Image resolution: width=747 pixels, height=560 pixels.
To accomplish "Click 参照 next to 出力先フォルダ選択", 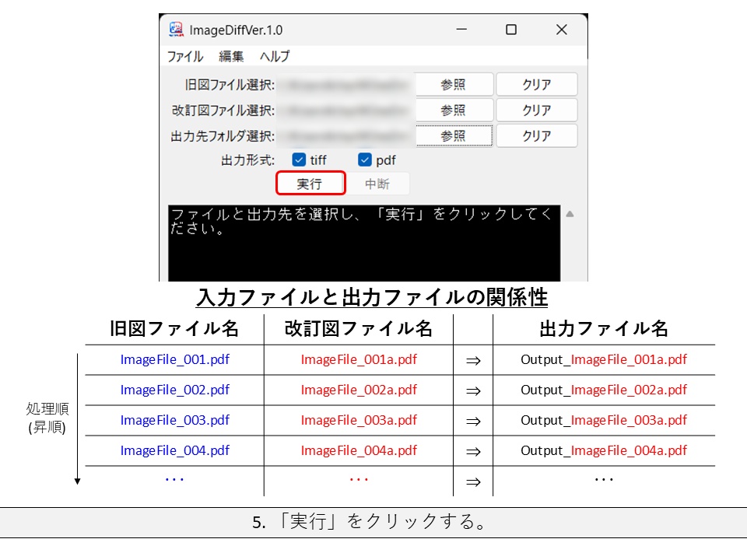I will coord(453,135).
